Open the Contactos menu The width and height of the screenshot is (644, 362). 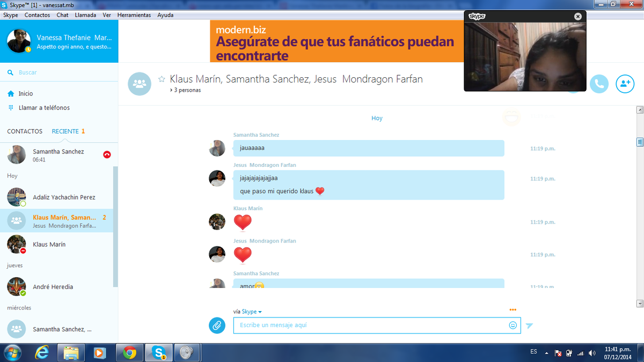pos(37,15)
